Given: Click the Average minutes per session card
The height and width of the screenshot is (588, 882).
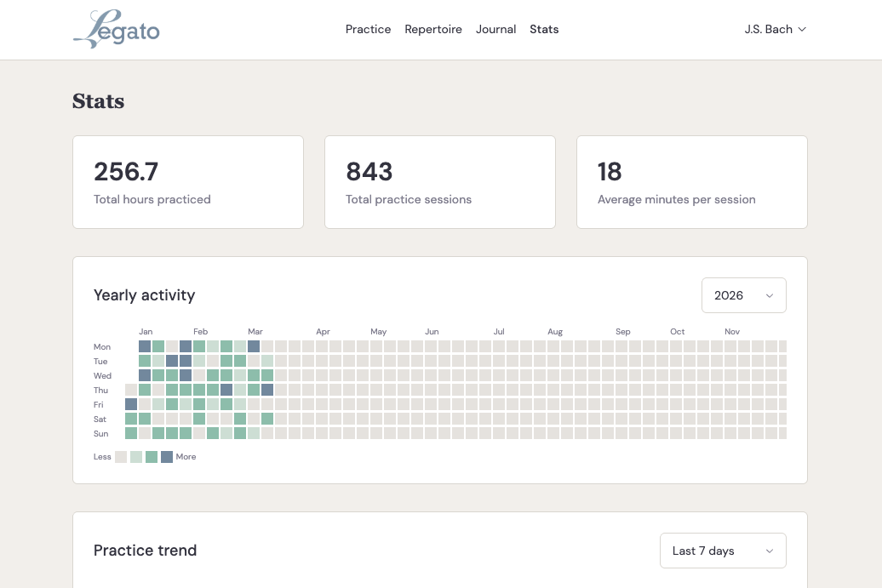Looking at the screenshot, I should coord(691,182).
